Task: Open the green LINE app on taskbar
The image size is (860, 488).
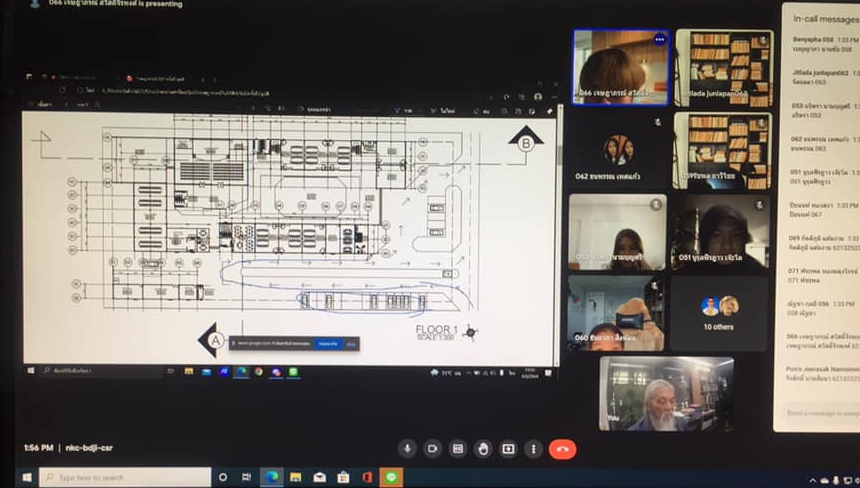Action: 393,477
